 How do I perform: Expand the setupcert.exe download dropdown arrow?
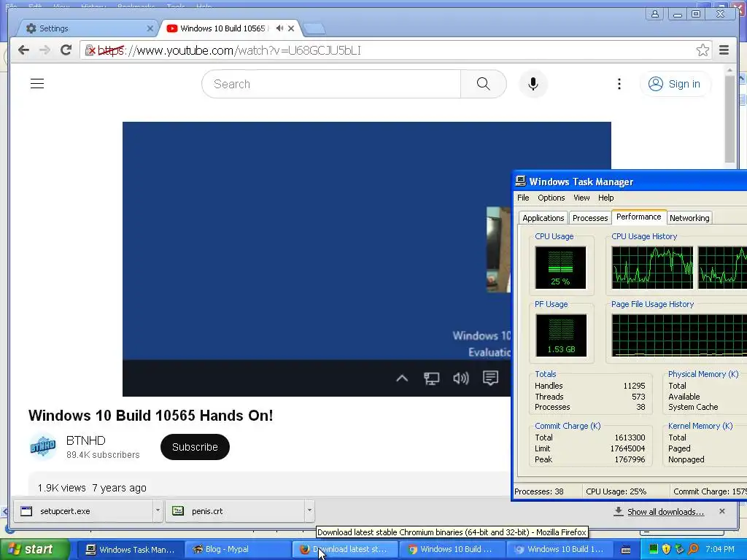pyautogui.click(x=158, y=511)
